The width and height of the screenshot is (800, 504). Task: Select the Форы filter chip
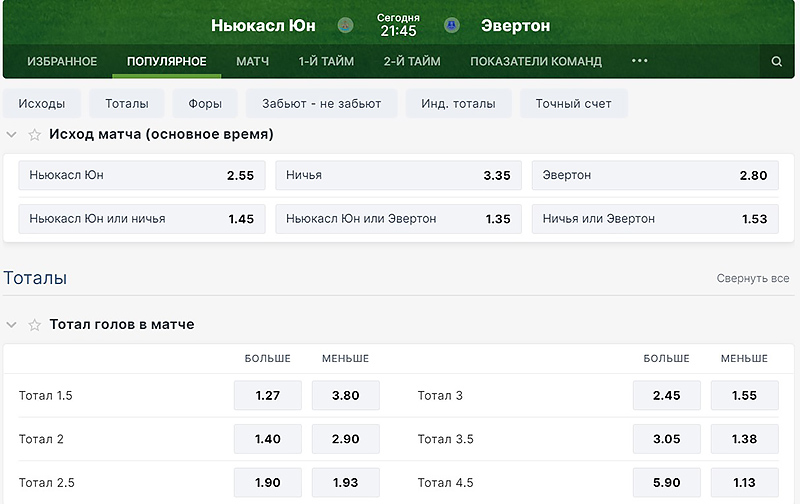[x=205, y=104]
